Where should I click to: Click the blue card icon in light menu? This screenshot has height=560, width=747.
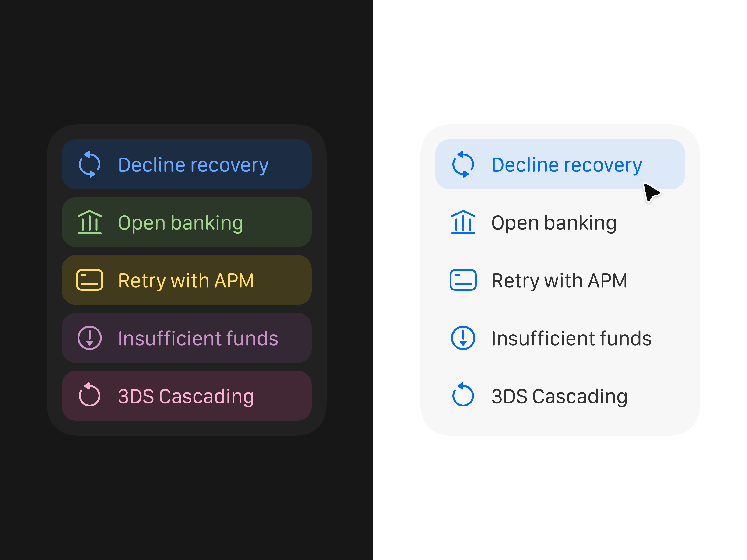coord(463,280)
